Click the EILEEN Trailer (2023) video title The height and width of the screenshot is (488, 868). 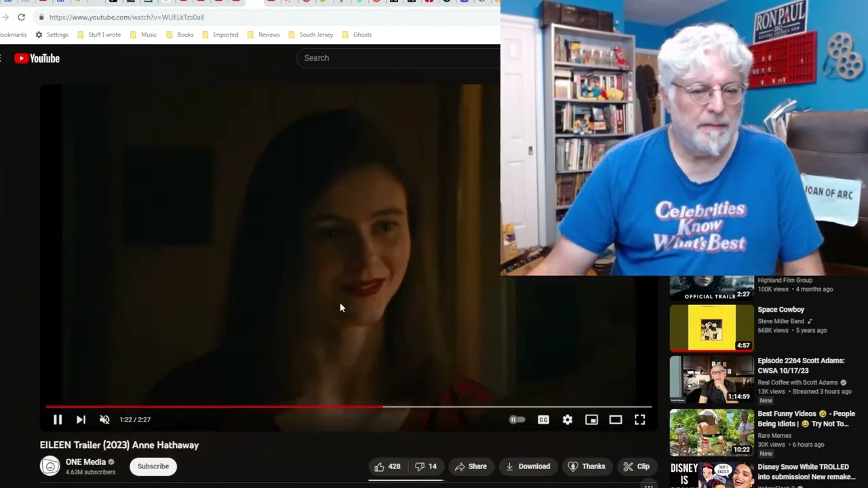point(119,445)
